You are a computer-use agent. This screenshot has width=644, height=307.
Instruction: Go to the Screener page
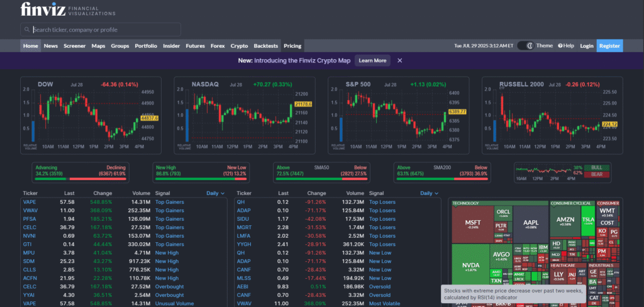[75, 46]
